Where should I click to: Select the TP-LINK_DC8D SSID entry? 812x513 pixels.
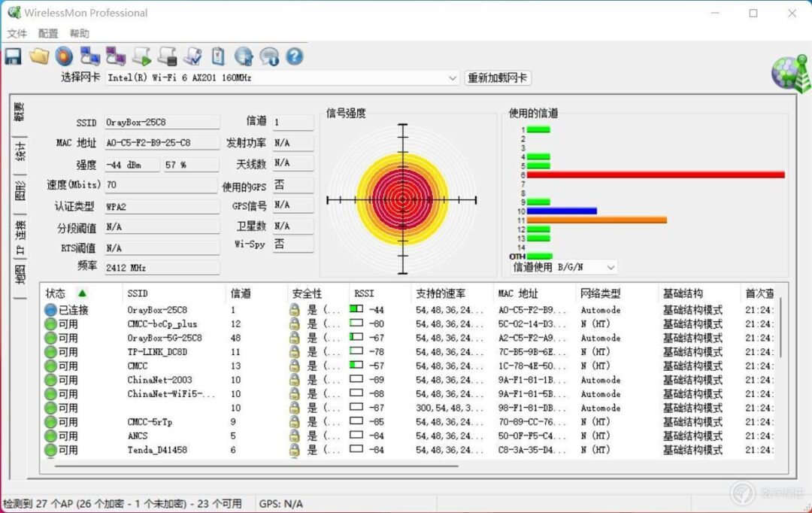tap(157, 352)
